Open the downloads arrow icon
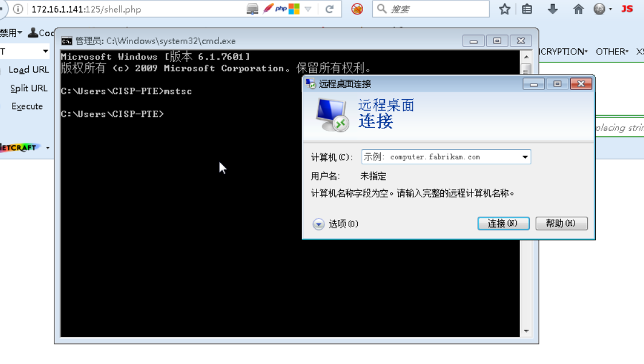 553,9
